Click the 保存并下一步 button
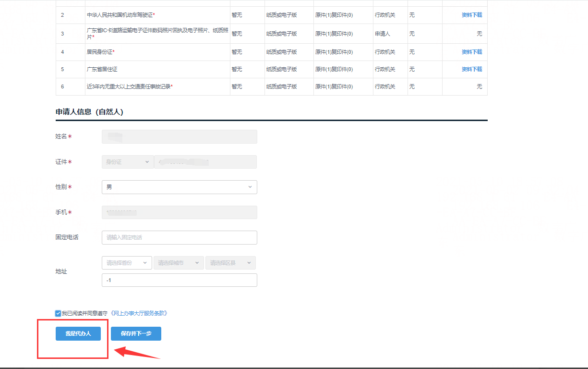Image resolution: width=588 pixels, height=369 pixels. pos(136,333)
